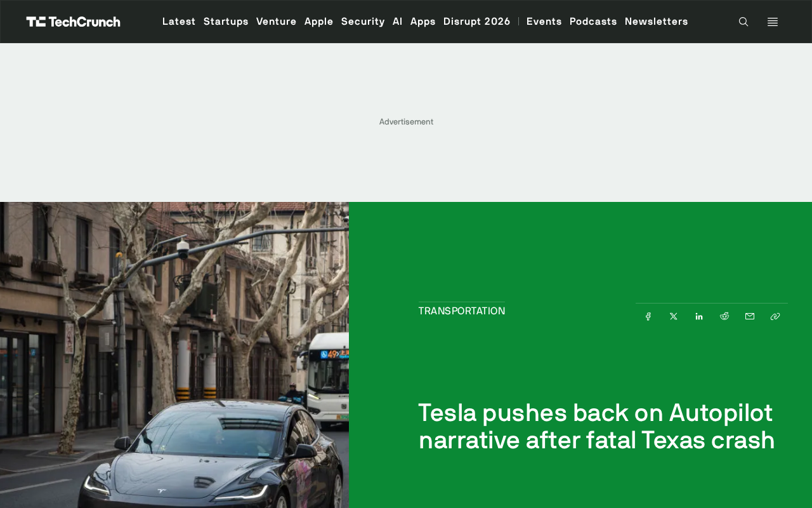The width and height of the screenshot is (812, 508).
Task: Browse the Podcasts page
Action: tap(593, 22)
